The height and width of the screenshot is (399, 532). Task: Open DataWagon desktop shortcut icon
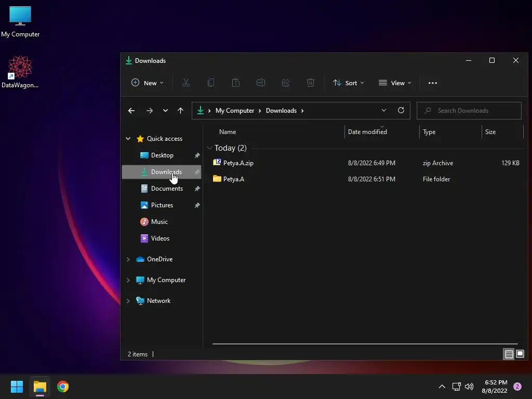click(20, 68)
